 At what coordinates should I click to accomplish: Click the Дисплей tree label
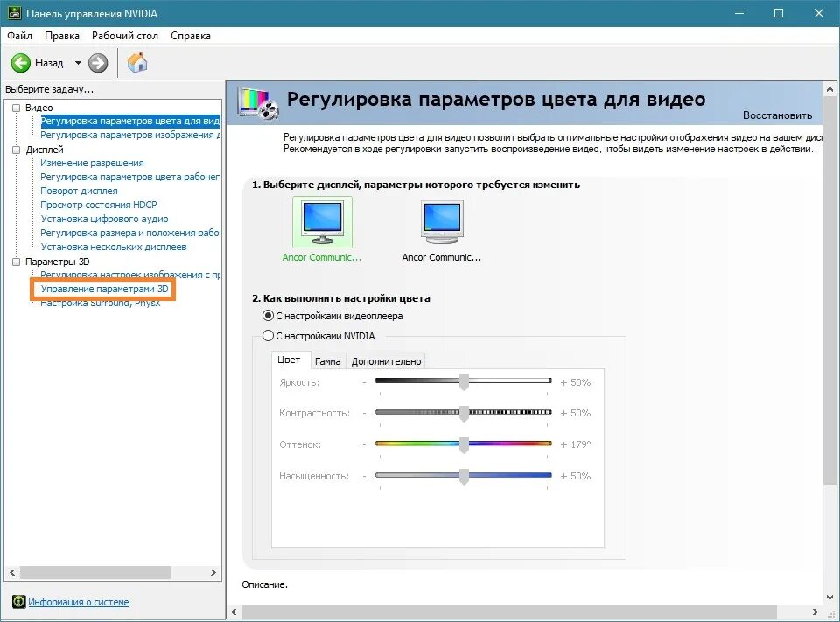point(45,150)
